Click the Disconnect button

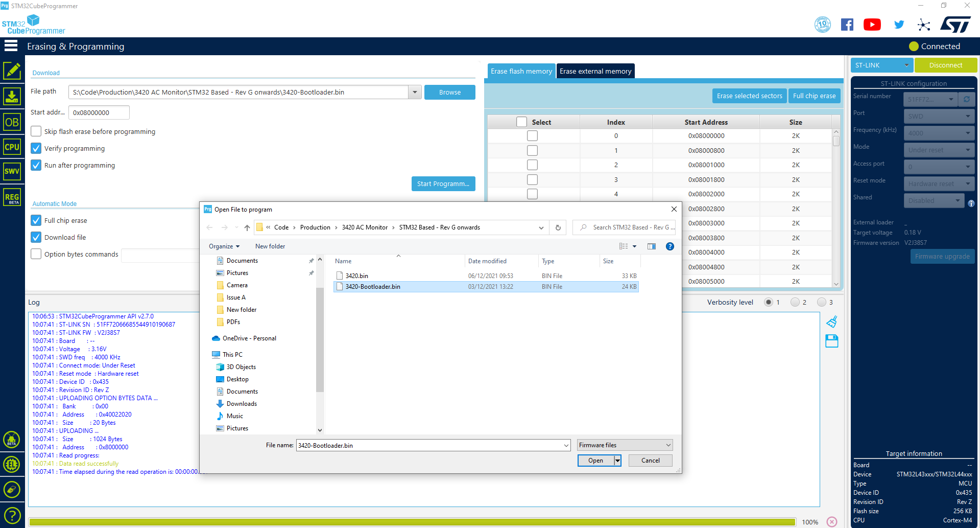click(x=946, y=65)
